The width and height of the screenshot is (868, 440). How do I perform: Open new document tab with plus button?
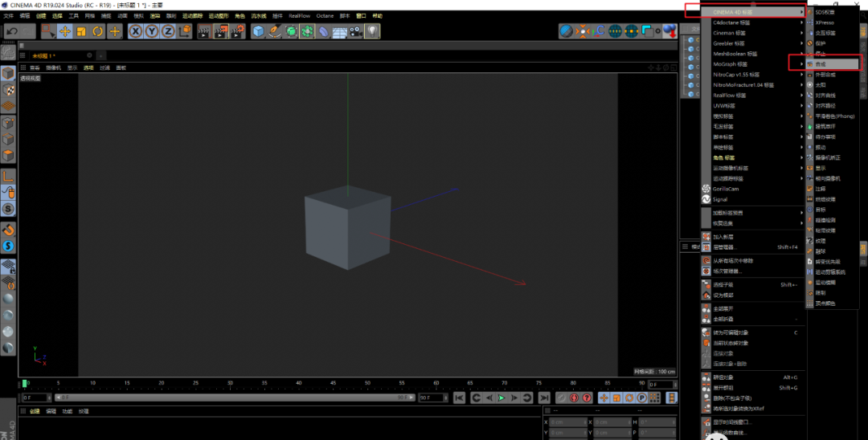click(100, 56)
